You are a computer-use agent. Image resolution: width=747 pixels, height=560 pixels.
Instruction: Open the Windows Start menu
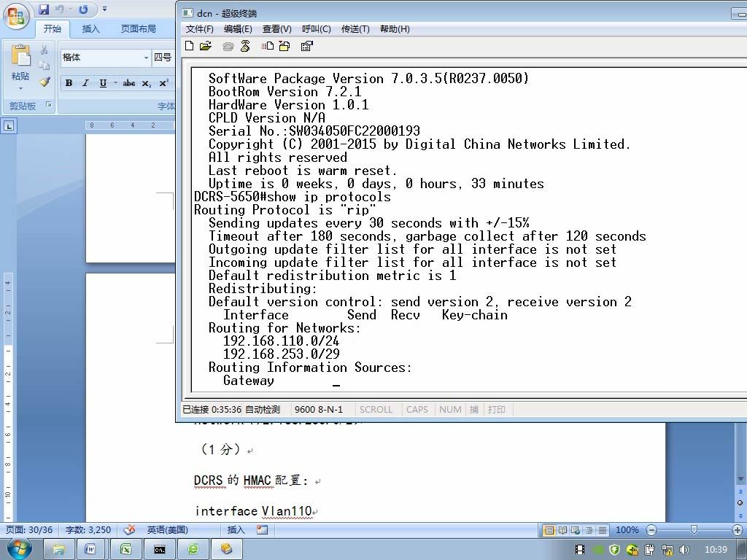click(x=20, y=549)
